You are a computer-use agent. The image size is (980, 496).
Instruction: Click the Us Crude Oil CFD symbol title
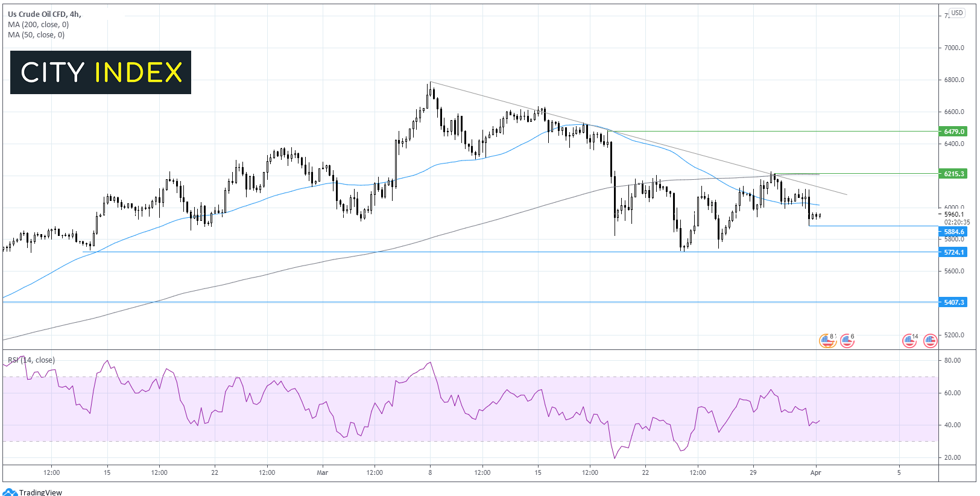click(x=44, y=14)
